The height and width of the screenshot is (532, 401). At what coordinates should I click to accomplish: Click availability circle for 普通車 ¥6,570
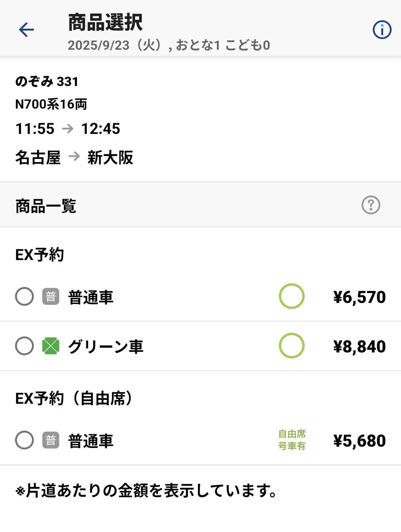click(292, 296)
